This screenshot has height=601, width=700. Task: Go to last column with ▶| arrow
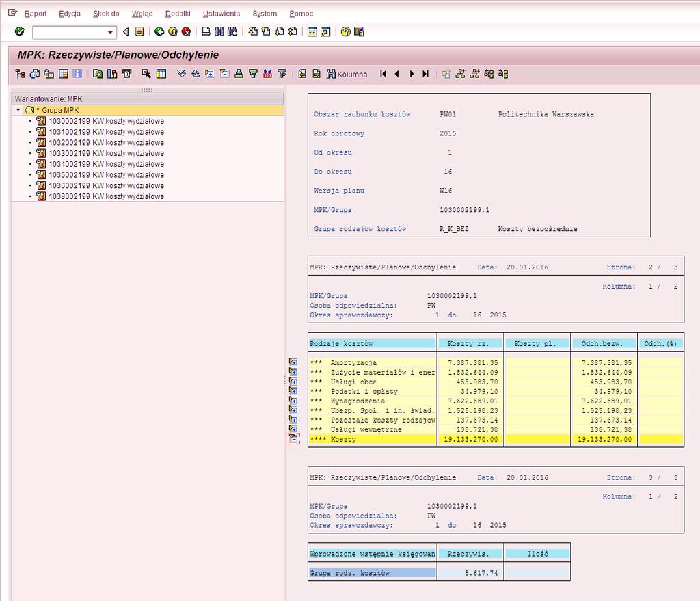coord(425,74)
